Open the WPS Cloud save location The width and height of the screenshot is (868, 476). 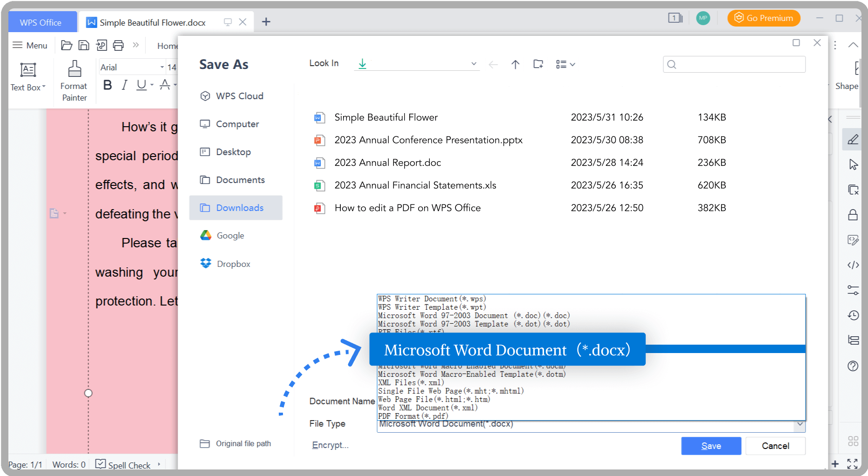point(239,96)
